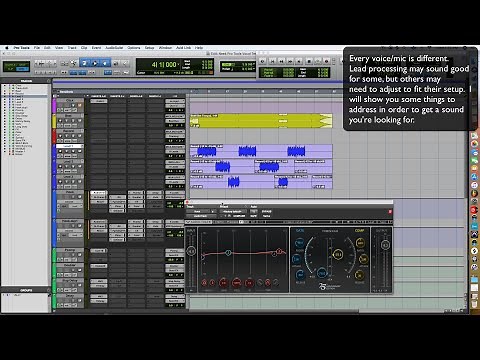Select the yellow audio clip

click(x=261, y=121)
